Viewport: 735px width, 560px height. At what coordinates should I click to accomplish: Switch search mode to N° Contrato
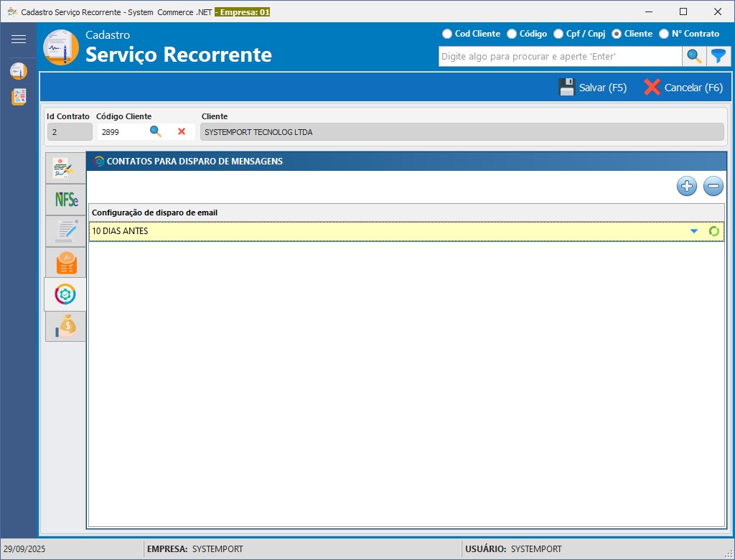[x=665, y=33]
